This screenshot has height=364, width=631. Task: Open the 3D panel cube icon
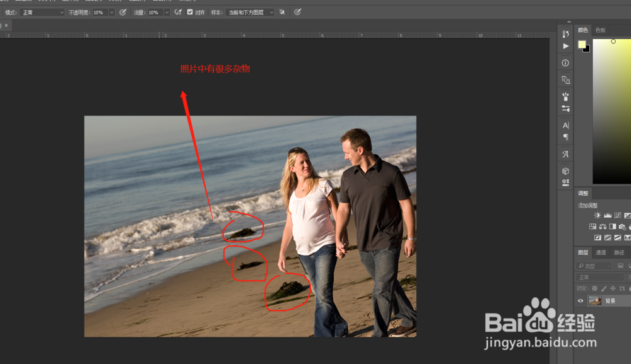[565, 171]
